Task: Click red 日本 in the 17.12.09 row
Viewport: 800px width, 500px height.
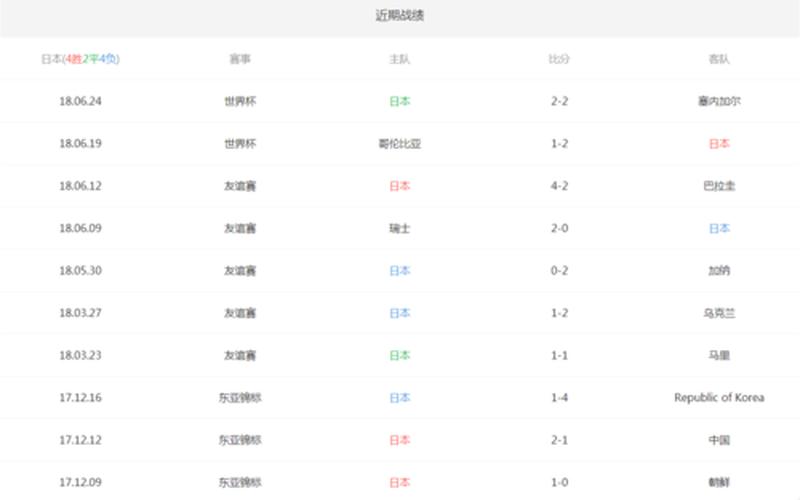Action: 399,482
